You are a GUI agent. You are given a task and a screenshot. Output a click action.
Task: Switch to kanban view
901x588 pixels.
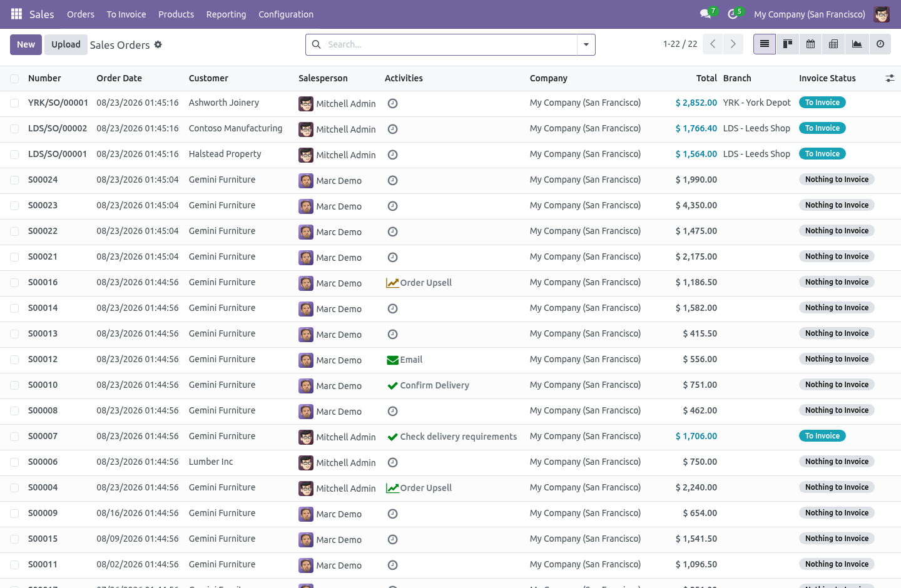pyautogui.click(x=788, y=44)
